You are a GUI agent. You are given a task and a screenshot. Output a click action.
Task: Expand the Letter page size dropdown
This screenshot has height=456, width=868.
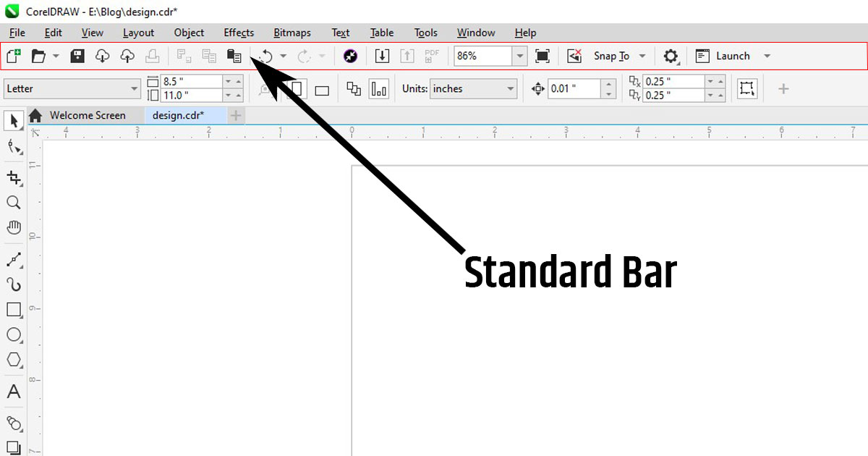point(135,89)
